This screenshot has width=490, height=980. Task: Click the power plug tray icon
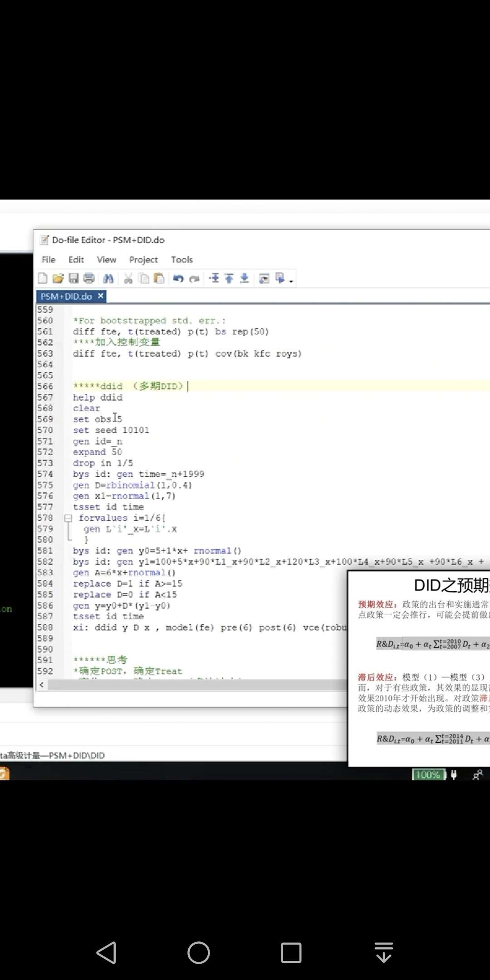click(454, 775)
